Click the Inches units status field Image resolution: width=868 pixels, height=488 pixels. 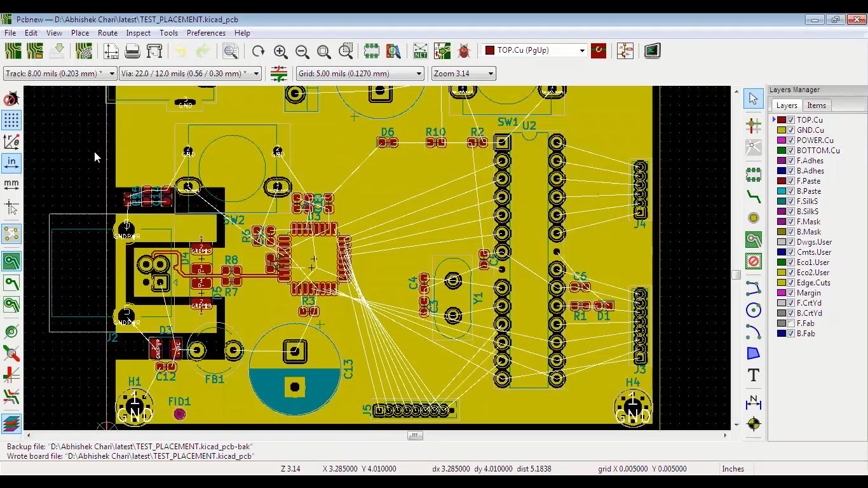[733, 469]
